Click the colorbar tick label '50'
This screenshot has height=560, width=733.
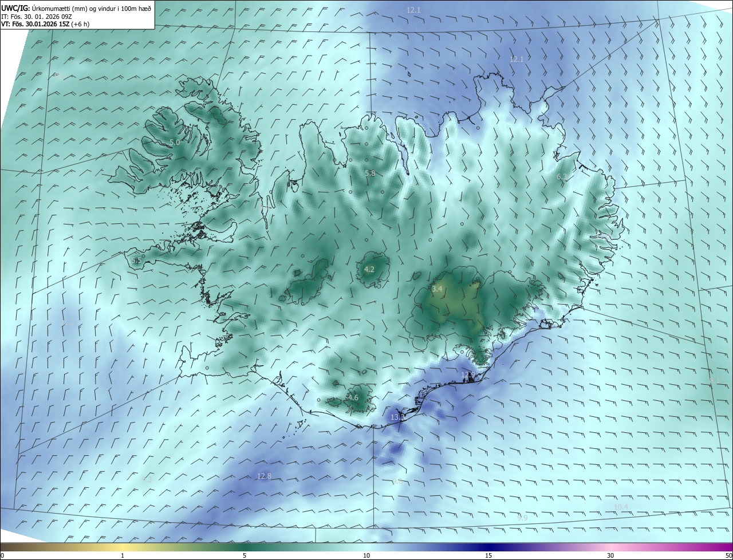coord(728,555)
